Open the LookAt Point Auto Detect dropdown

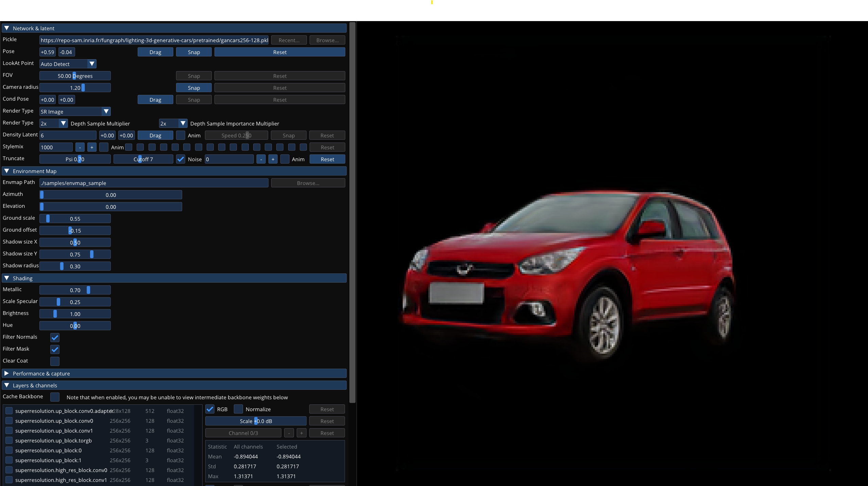pos(68,64)
